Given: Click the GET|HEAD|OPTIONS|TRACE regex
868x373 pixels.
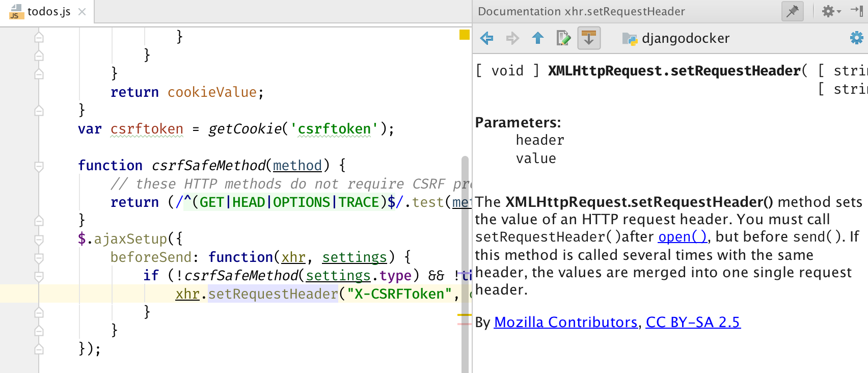Looking at the screenshot, I should click(x=289, y=202).
